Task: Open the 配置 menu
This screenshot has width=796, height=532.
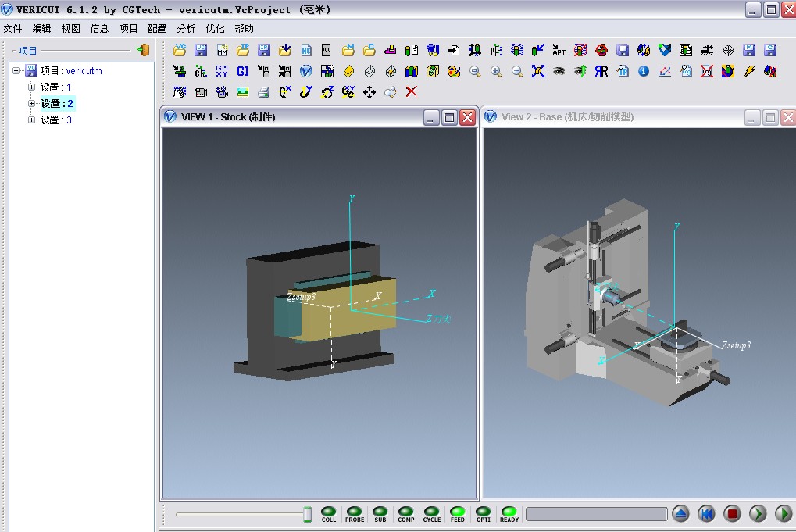Action: 157,28
